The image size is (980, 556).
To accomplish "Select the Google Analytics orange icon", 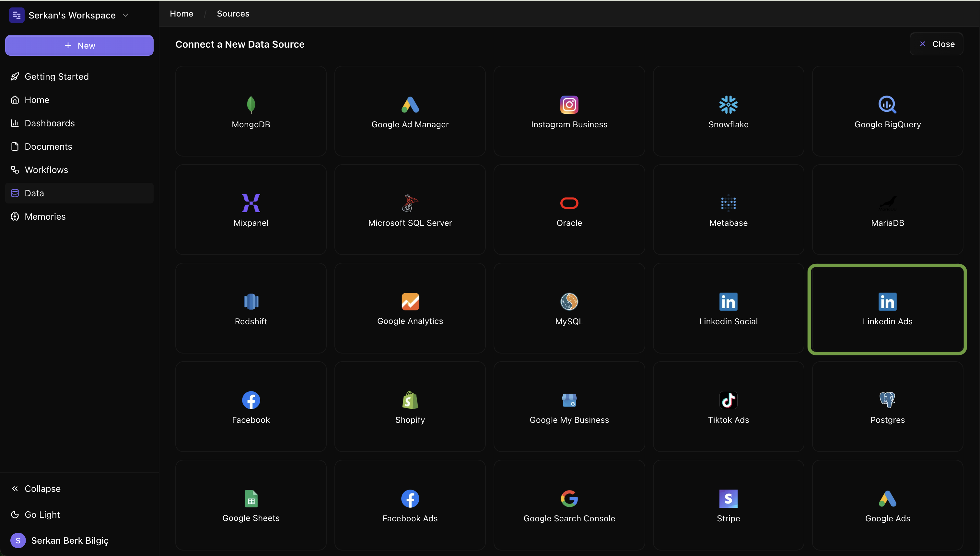I will coord(410,302).
